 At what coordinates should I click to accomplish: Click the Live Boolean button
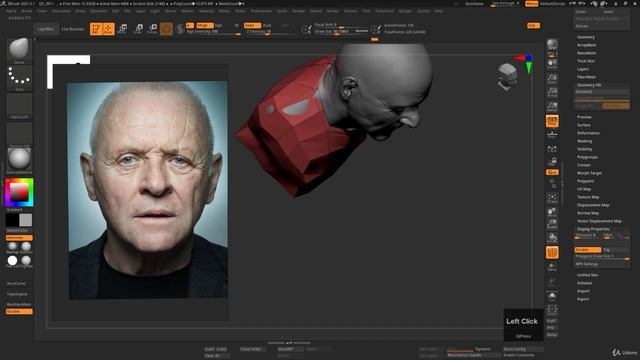(x=73, y=29)
